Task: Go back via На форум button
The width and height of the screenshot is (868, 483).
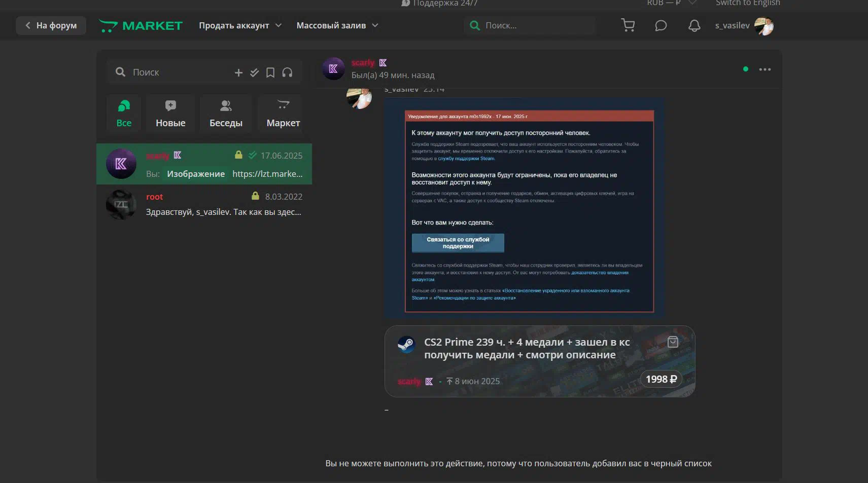Action: (x=51, y=25)
